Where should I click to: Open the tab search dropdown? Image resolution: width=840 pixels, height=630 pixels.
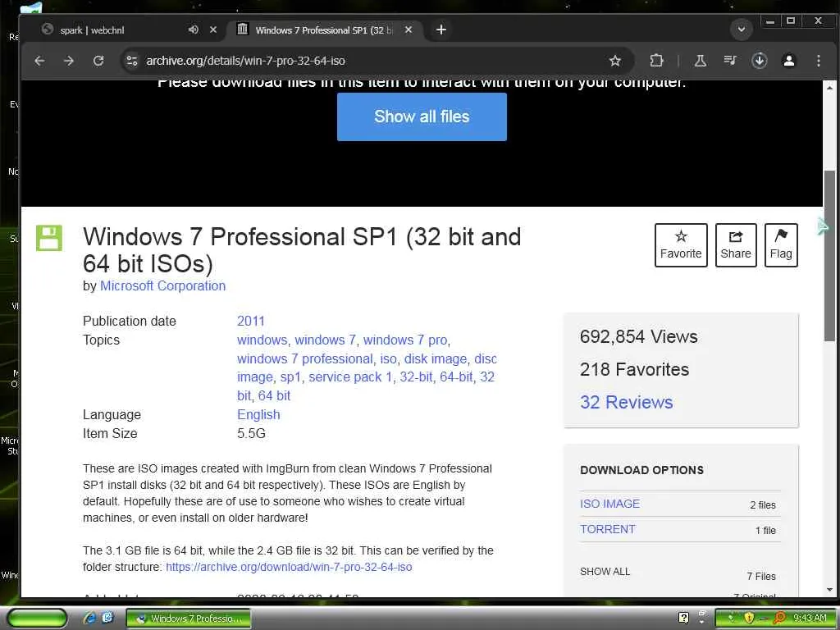(742, 30)
